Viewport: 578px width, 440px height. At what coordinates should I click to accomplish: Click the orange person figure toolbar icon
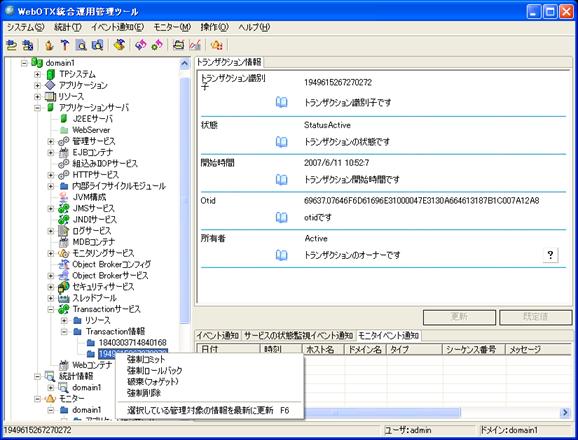(x=49, y=45)
